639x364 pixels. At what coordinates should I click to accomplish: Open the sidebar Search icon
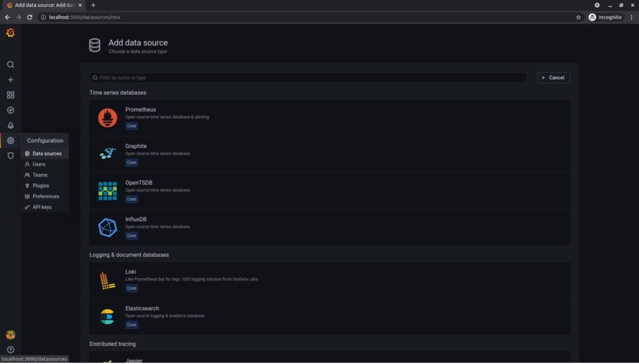tap(11, 65)
